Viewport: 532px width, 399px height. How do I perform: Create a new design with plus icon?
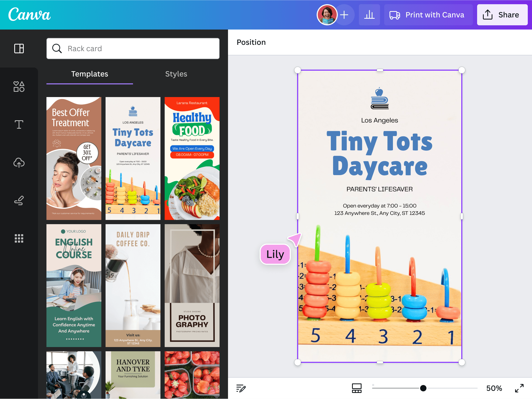(344, 15)
